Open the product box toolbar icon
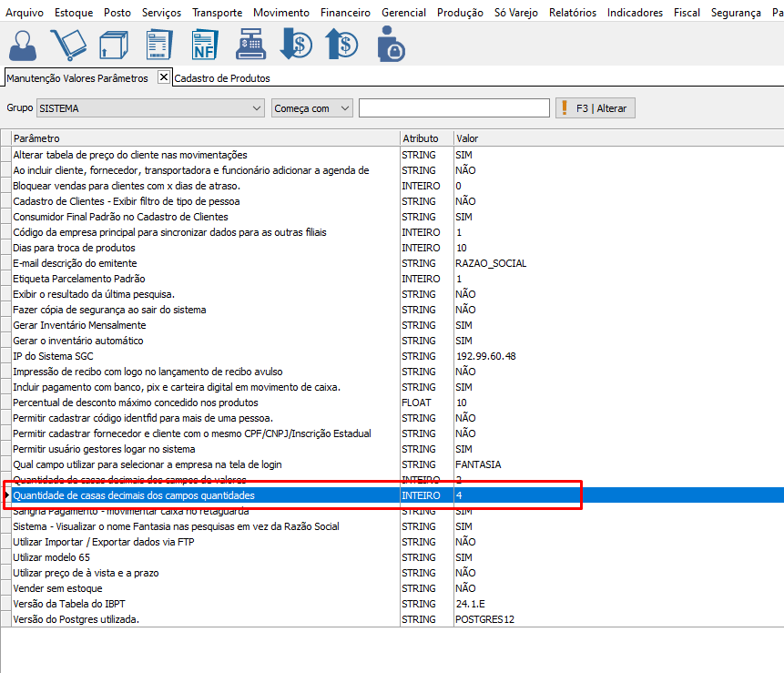The image size is (784, 673). click(x=113, y=45)
